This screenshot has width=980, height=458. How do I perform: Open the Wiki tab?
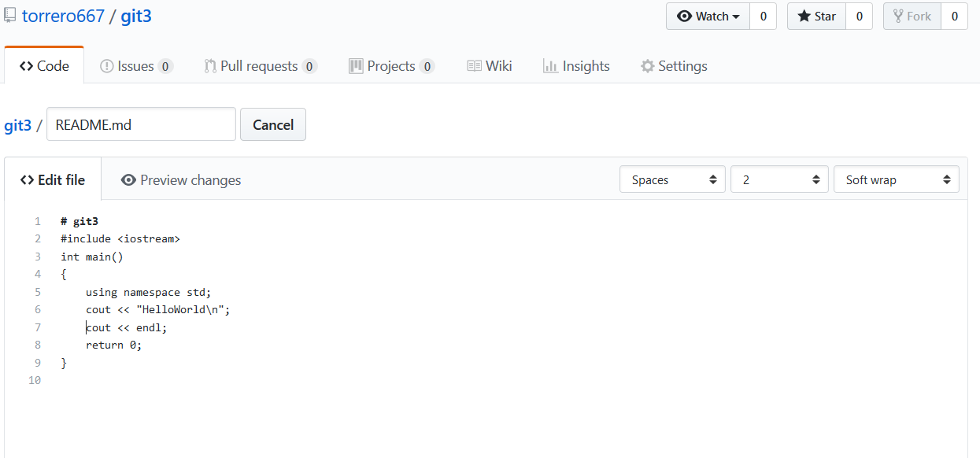[x=489, y=66]
